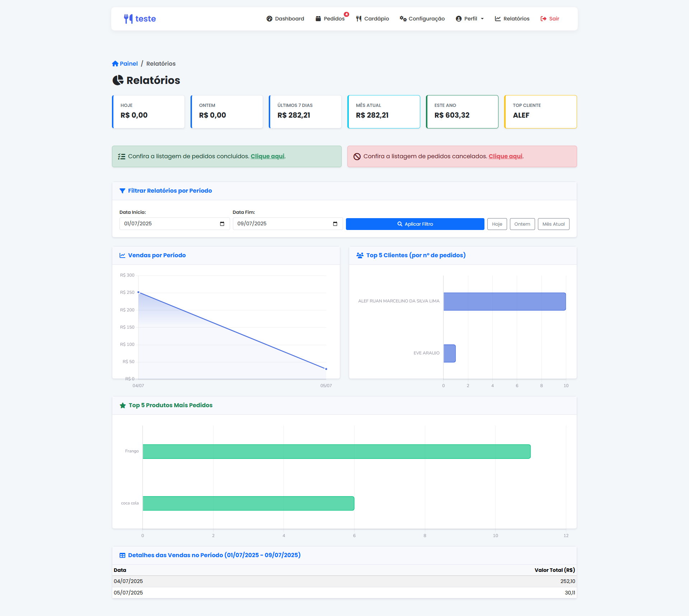The image size is (689, 616).
Task: Click the Este Ano R$ 603,32 card
Action: [462, 112]
